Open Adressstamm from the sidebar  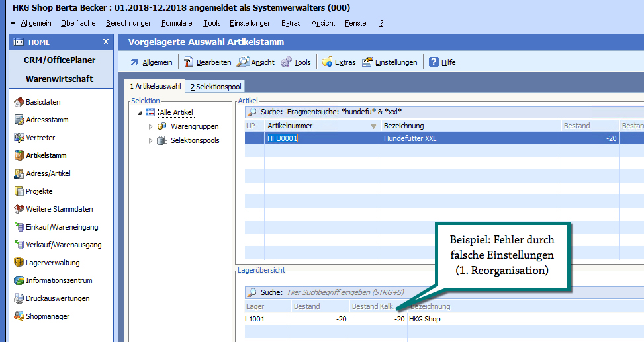point(46,120)
